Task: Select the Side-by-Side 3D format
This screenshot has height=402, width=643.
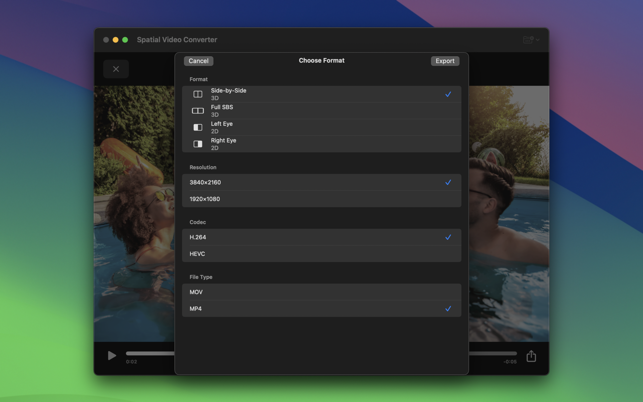Action: point(322,94)
